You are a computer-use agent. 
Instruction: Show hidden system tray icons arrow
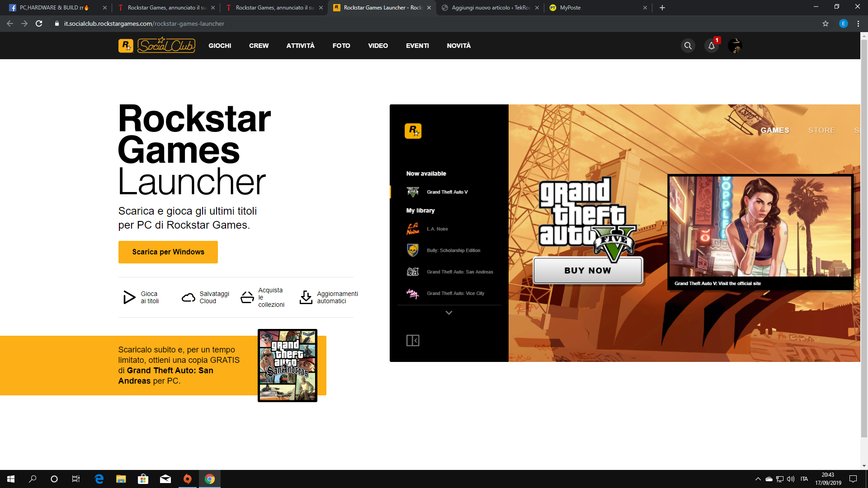[x=758, y=479]
